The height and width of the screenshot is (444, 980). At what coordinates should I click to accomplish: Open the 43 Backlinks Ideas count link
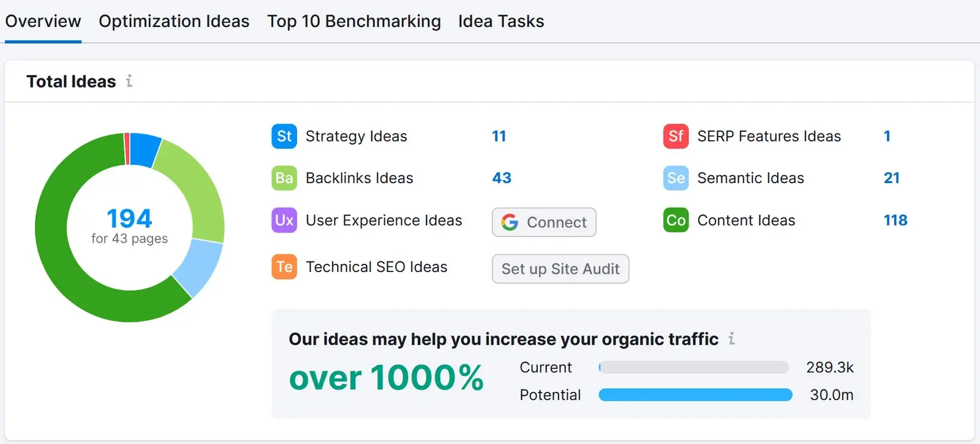[502, 178]
